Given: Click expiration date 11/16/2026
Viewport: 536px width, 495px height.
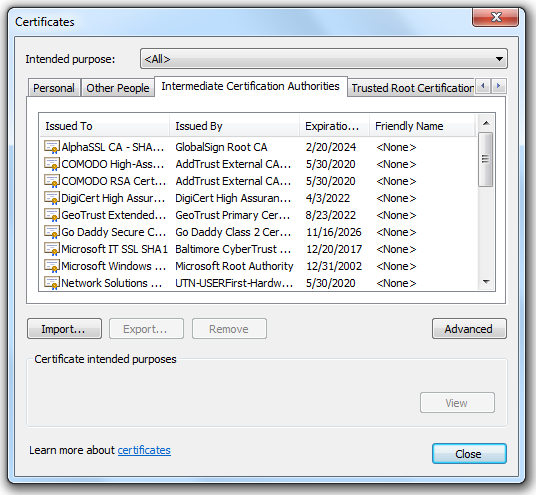Looking at the screenshot, I should (334, 232).
